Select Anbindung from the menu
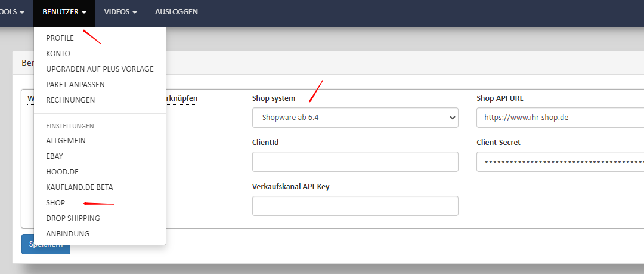 tap(67, 234)
